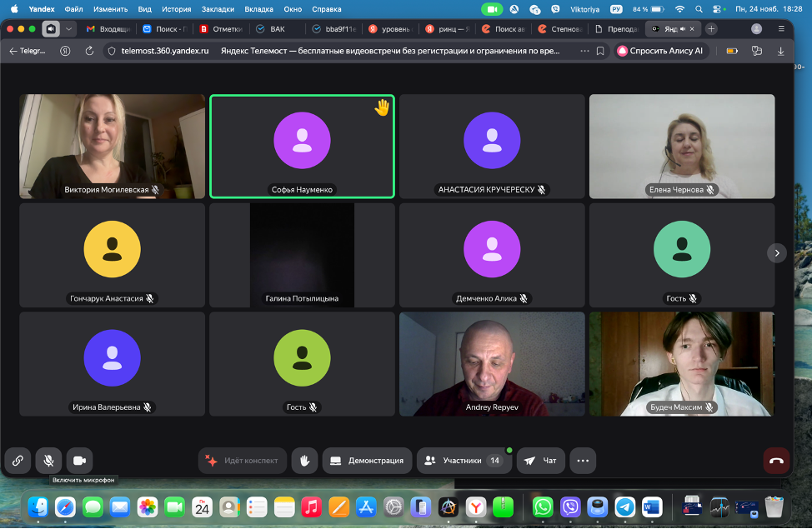Open the three-dots more options menu

[582, 460]
